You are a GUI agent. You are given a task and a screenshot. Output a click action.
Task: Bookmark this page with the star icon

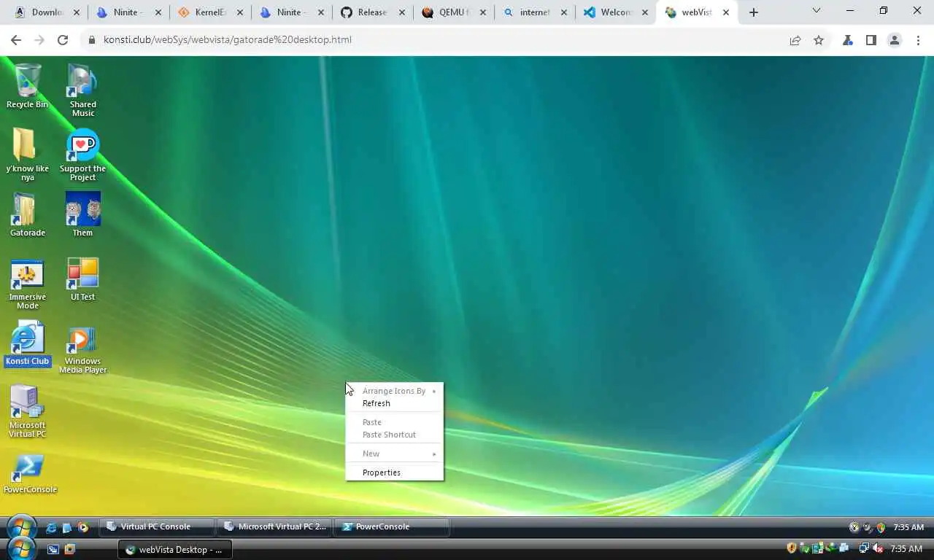(819, 40)
